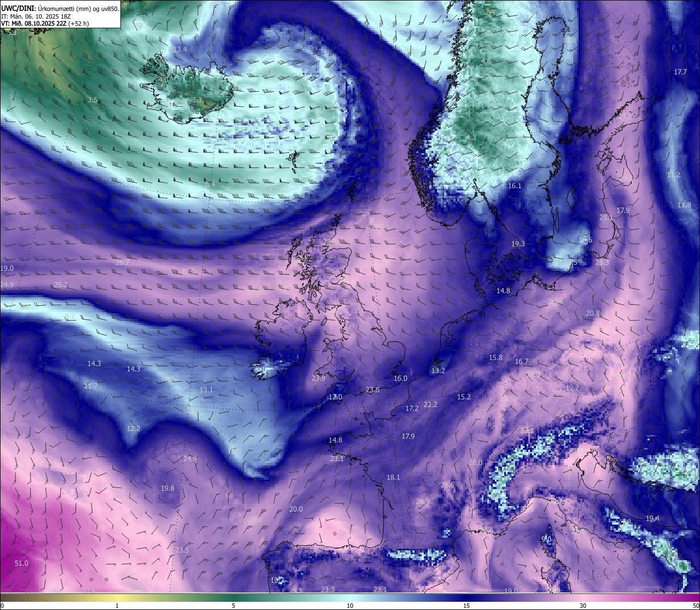This screenshot has height=610, width=700.
Task: Click the 26.9 value over southern France
Action: 422,502
